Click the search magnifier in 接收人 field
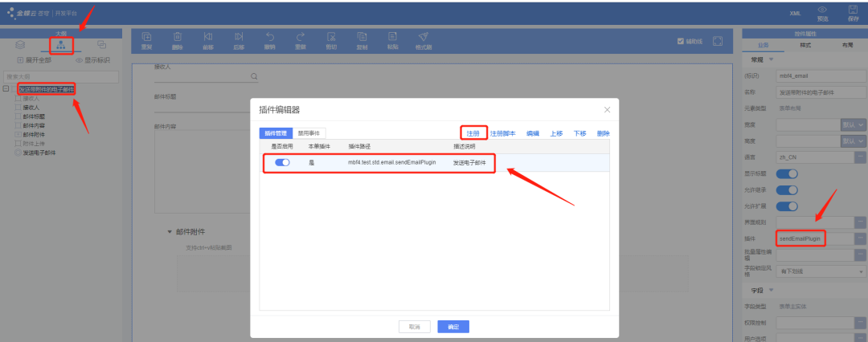Image resolution: width=868 pixels, height=342 pixels. 254,76
